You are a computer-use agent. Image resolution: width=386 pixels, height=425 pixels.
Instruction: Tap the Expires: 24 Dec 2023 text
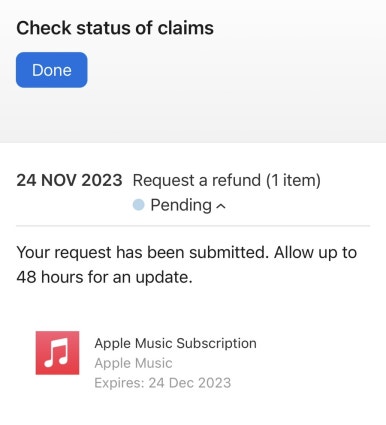tap(163, 383)
